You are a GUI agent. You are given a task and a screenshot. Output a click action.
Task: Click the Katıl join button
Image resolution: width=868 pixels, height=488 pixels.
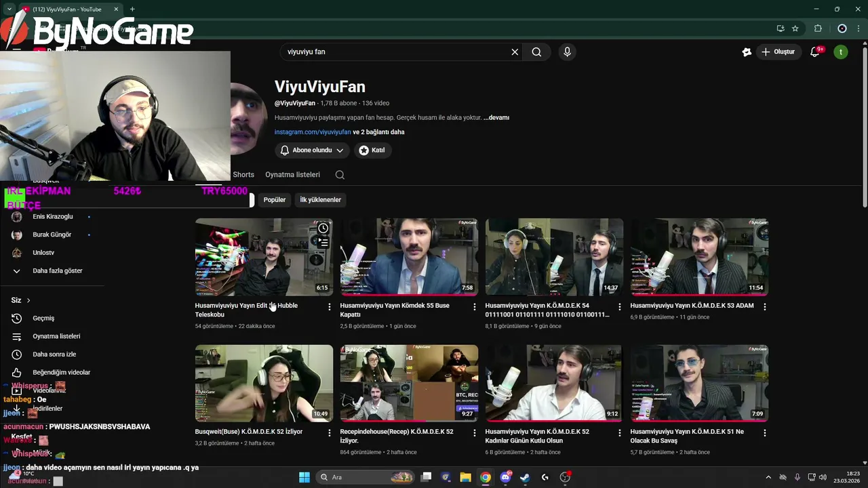(372, 150)
